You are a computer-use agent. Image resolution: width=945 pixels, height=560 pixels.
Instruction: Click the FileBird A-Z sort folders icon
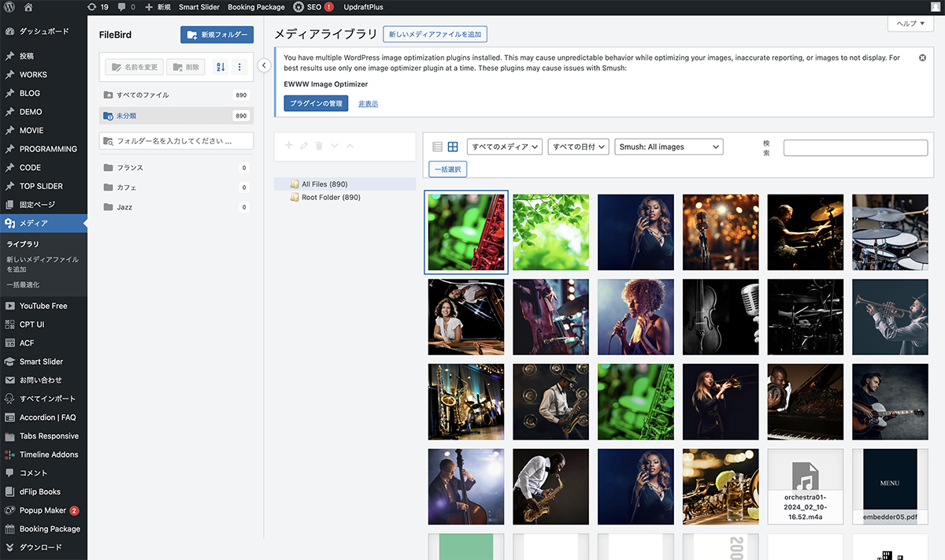coord(220,67)
